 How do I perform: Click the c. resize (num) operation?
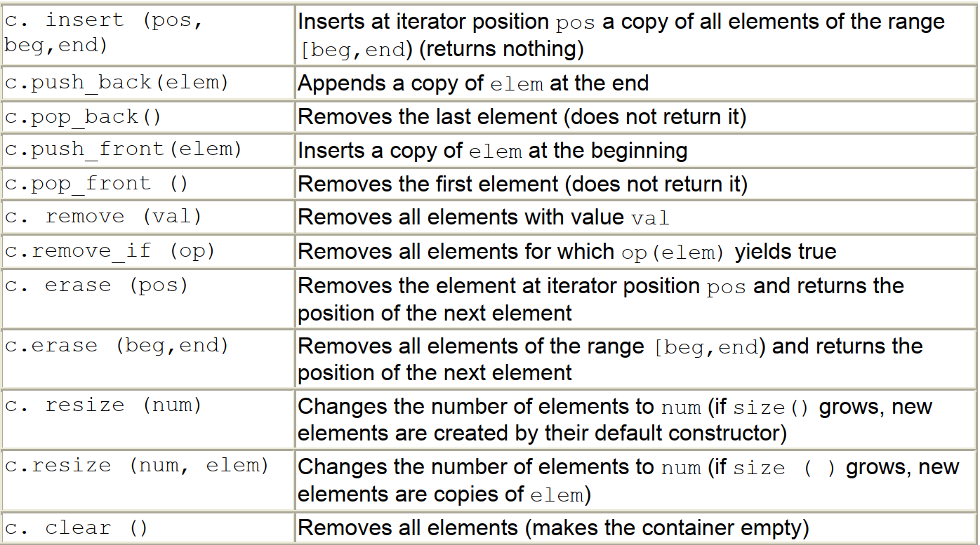point(103,405)
